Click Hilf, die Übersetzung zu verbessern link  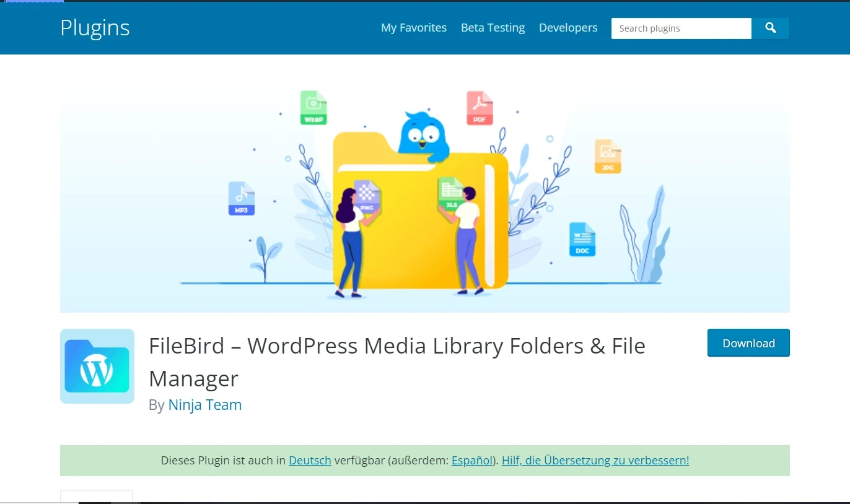tap(595, 461)
